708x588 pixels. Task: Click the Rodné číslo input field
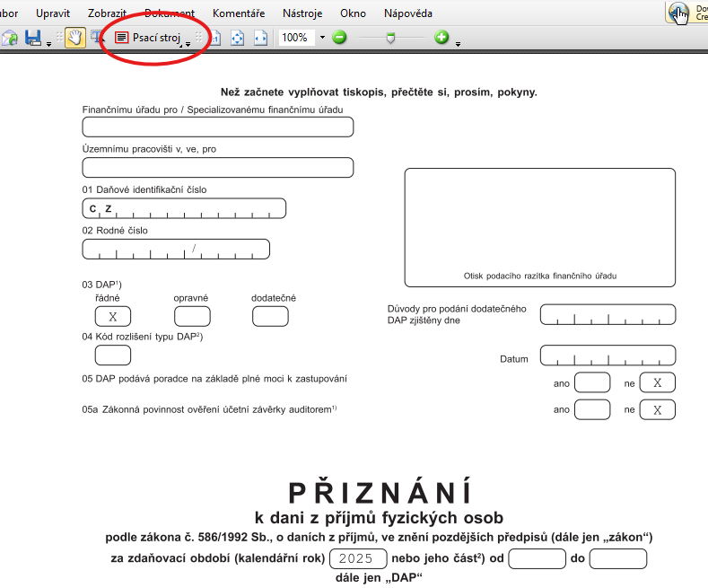(176, 249)
